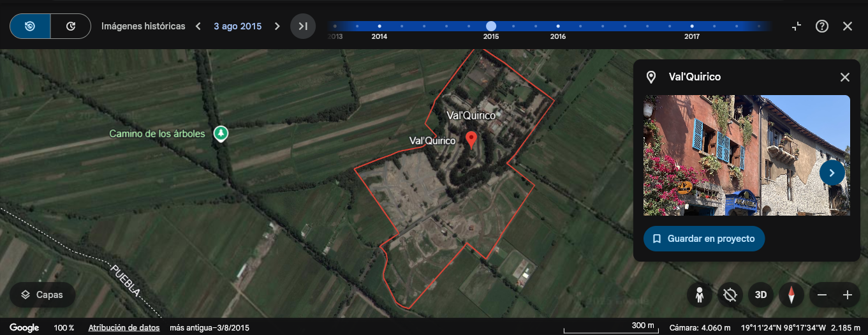This screenshot has height=335, width=868.
Task: Show next photo of Val'Quirico
Action: (x=832, y=172)
